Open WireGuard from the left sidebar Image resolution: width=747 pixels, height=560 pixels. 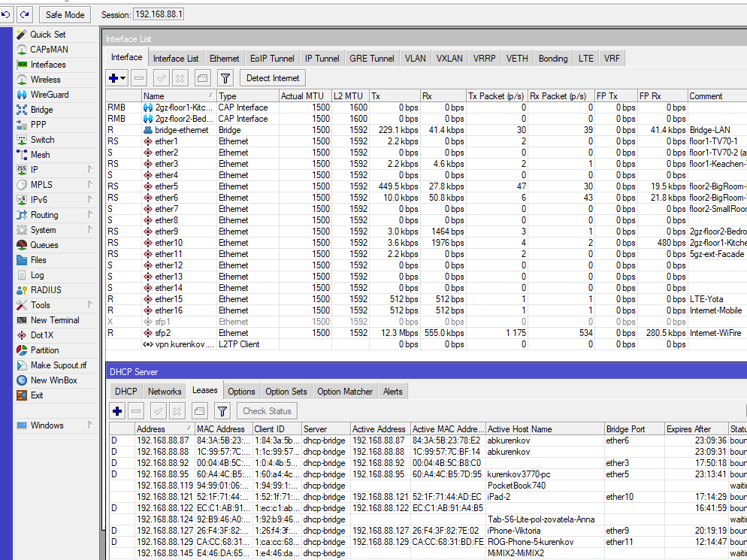[x=49, y=95]
